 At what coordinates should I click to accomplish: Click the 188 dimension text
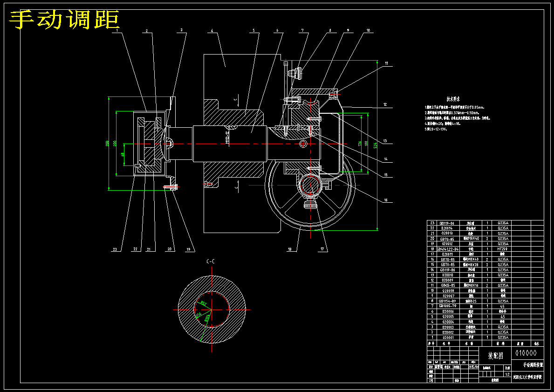tap(366, 144)
